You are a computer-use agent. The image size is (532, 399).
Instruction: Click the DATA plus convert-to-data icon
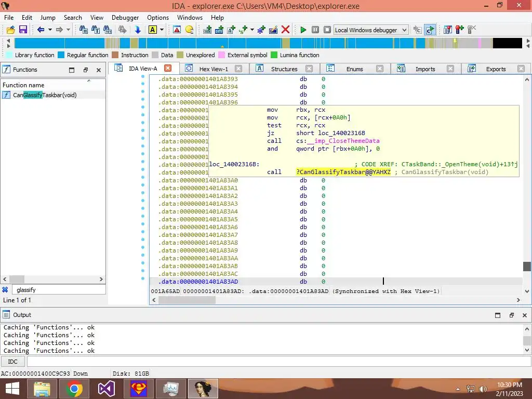[219, 30]
